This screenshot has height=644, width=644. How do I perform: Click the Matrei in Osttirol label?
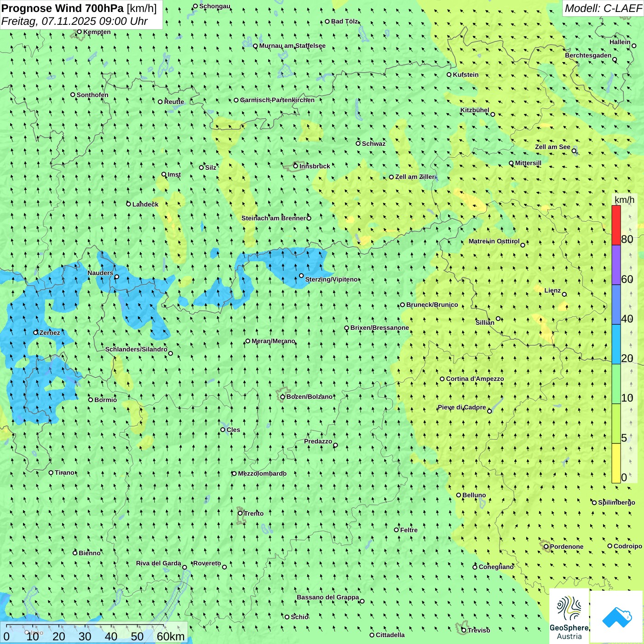(494, 241)
